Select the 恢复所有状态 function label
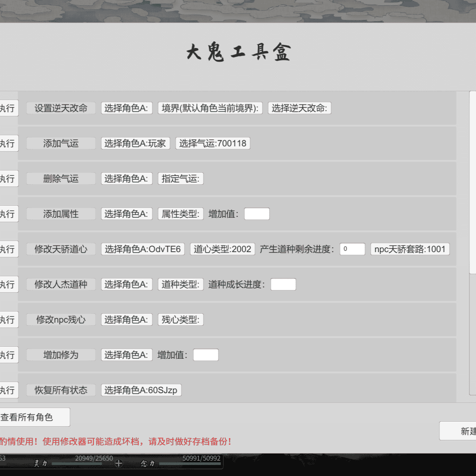The width and height of the screenshot is (476, 476). pos(61,390)
